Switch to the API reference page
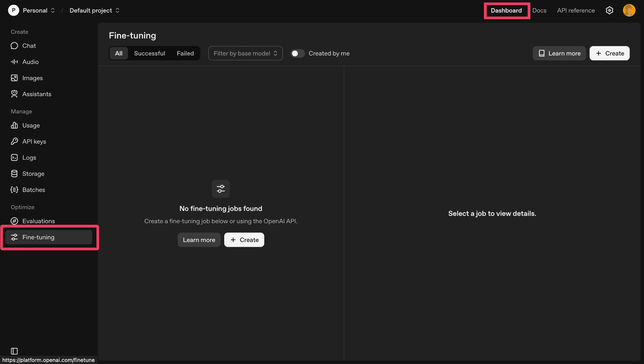The height and width of the screenshot is (364, 644). (575, 10)
